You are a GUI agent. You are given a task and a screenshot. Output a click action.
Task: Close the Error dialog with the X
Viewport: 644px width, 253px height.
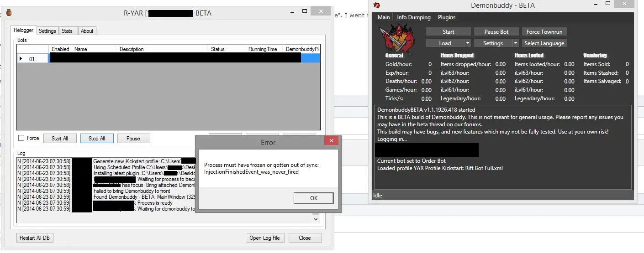(331, 142)
